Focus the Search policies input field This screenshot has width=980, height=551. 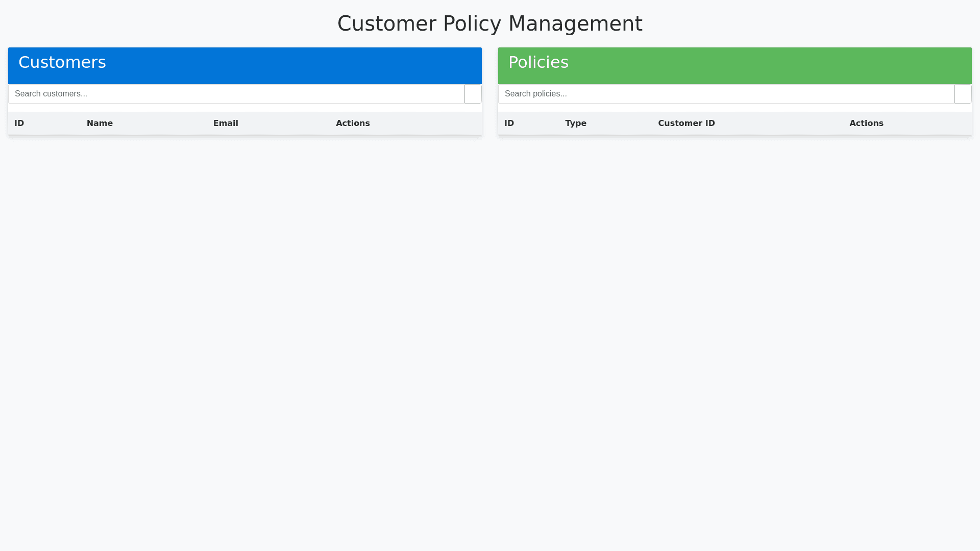pos(726,94)
